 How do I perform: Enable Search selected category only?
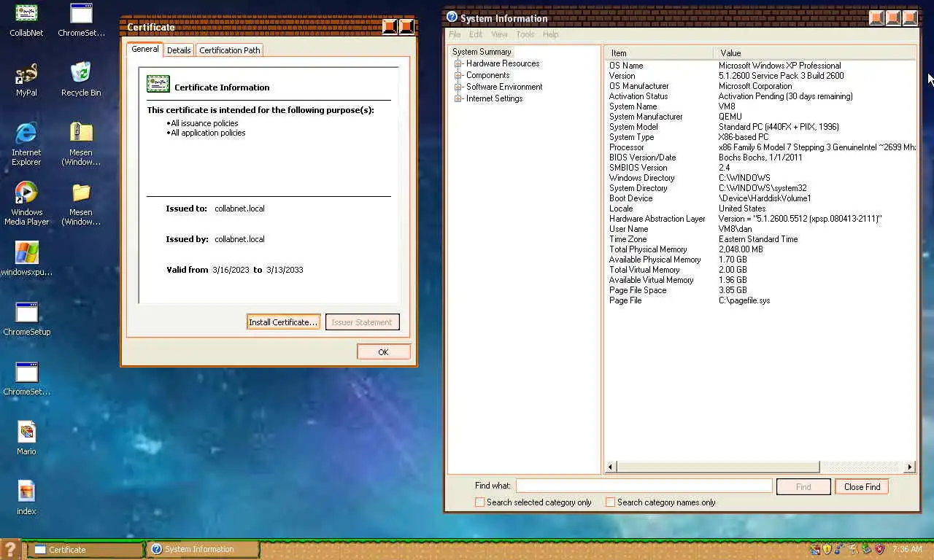(x=479, y=502)
